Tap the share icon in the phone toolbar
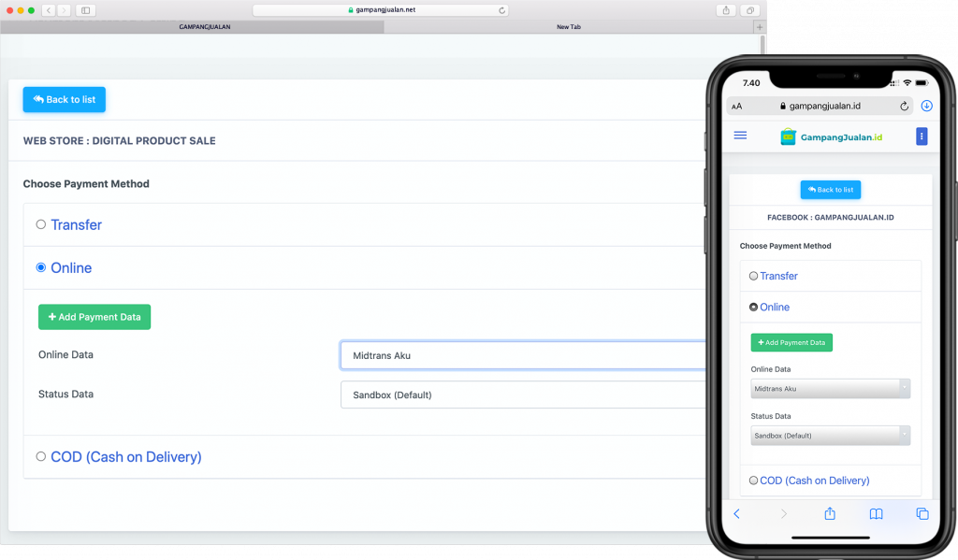The image size is (958, 560). point(829,514)
